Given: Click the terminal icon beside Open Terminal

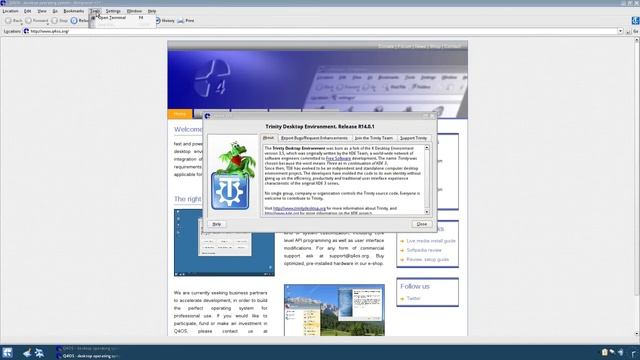Looking at the screenshot, I should [x=93, y=18].
